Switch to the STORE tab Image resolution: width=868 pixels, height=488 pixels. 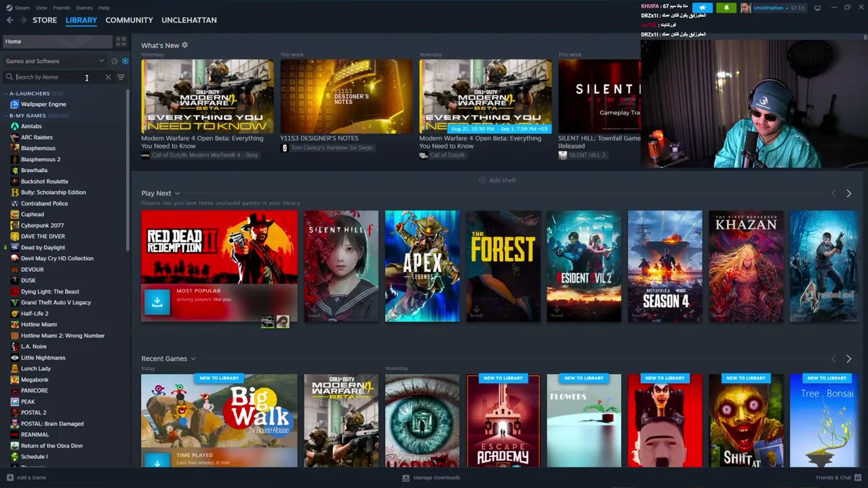click(45, 20)
